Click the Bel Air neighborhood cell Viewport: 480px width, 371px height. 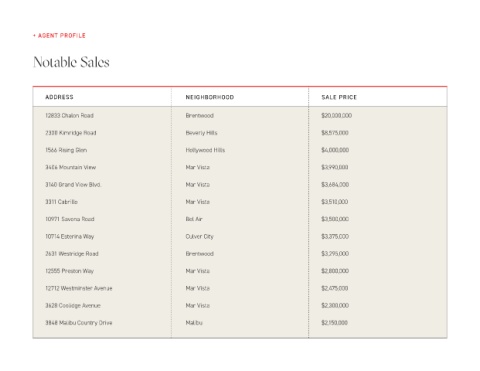pos(194,219)
